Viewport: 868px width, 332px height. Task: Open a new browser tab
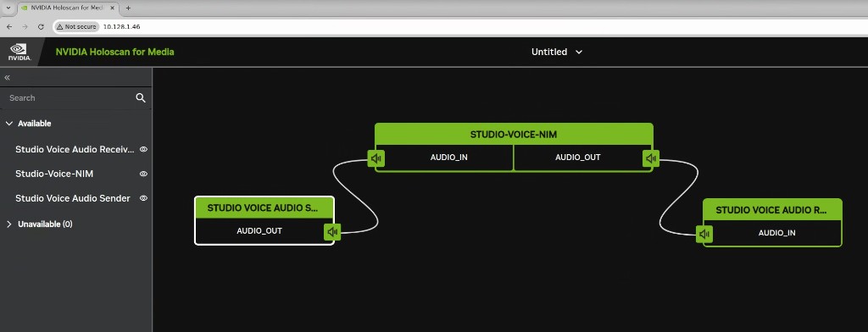pos(129,8)
